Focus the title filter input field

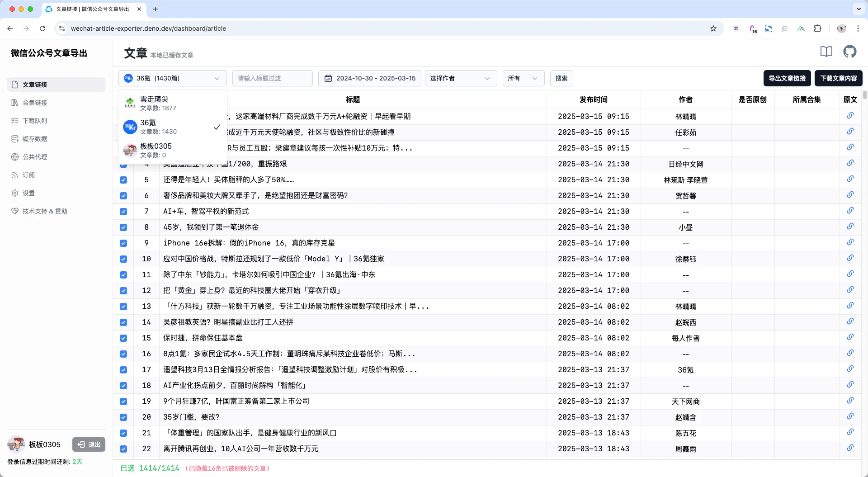tap(272, 78)
